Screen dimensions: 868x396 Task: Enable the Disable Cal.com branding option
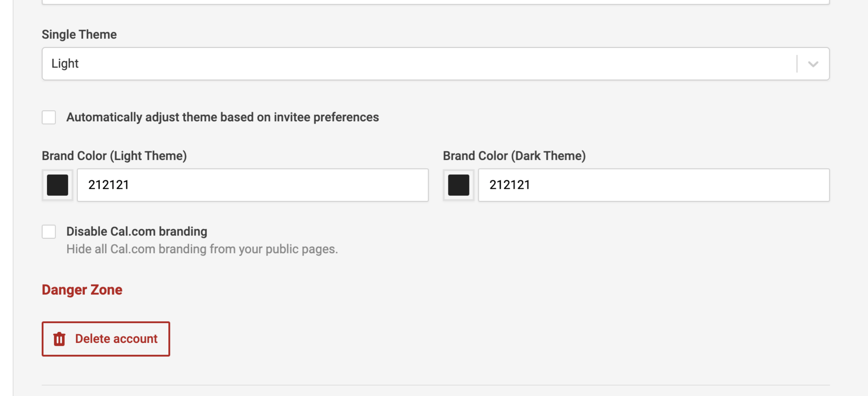[49, 232]
